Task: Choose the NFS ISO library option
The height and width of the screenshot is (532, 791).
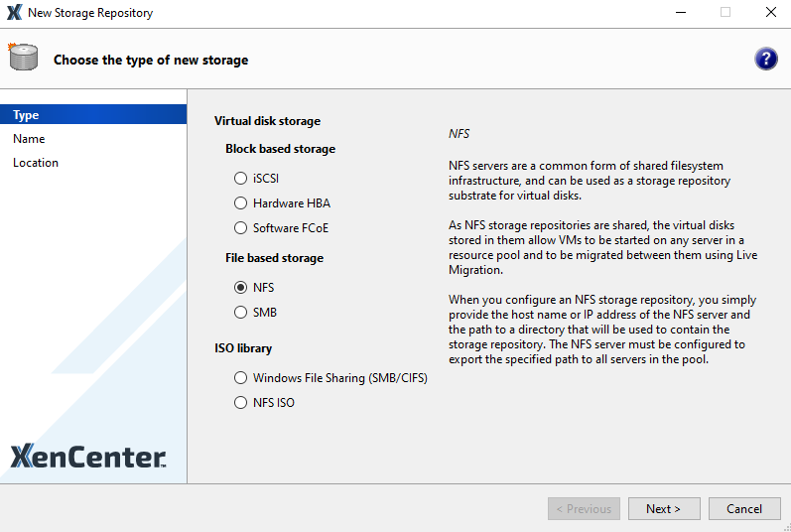Action: [264, 402]
